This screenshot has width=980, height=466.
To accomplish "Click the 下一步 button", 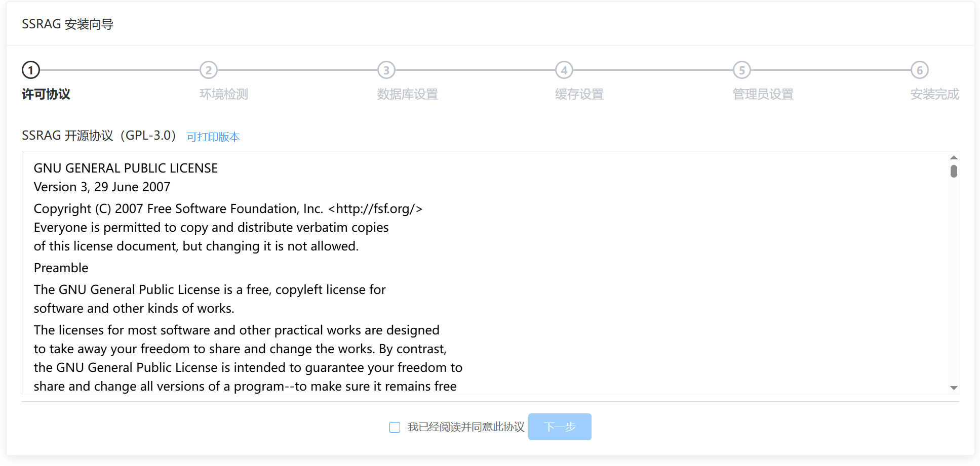I will 560,427.
